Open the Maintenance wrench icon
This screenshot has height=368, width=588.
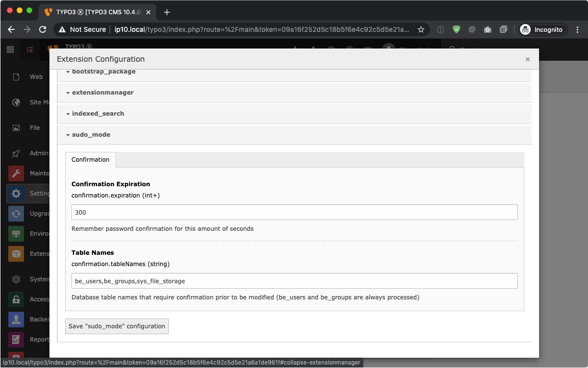click(16, 173)
